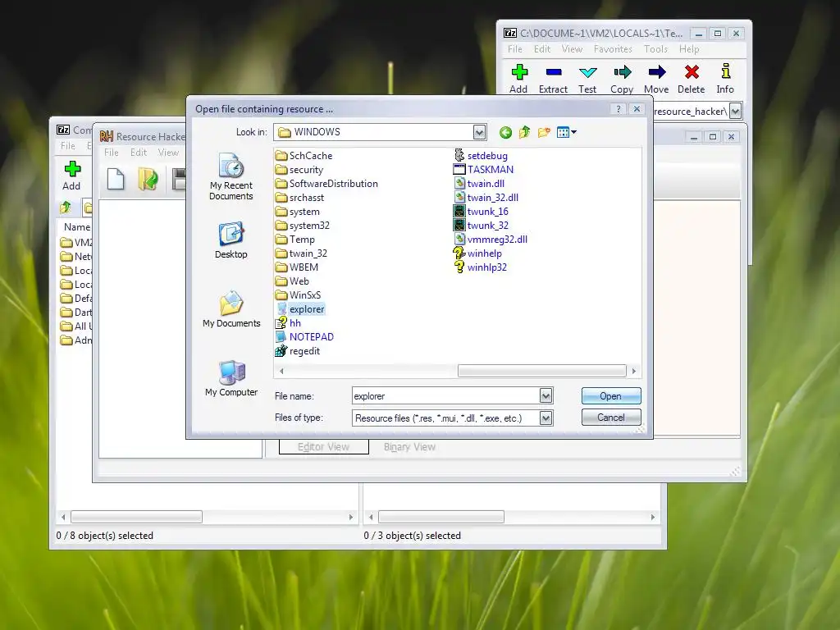Screen dimensions: 840x630
Task: Select the system32 folder
Action: (303, 226)
